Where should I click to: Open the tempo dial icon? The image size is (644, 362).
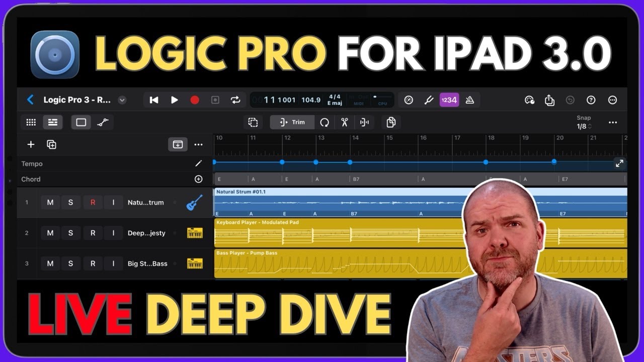409,100
